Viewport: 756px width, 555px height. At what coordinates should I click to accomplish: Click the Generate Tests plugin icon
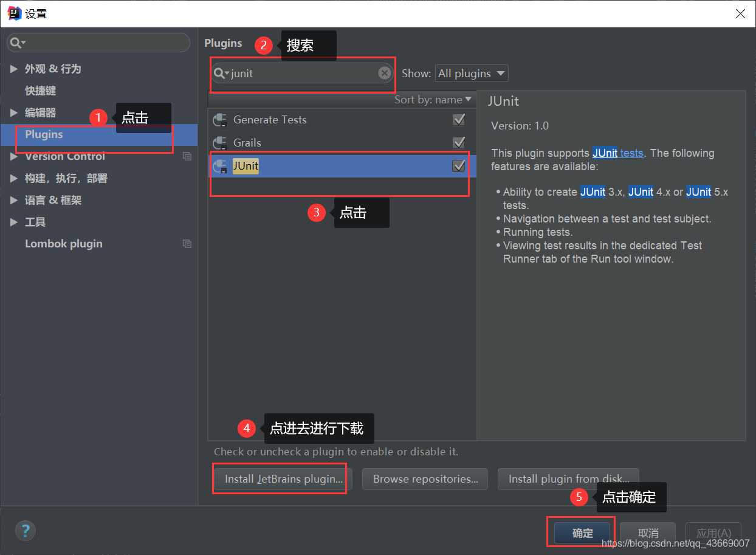pos(220,120)
